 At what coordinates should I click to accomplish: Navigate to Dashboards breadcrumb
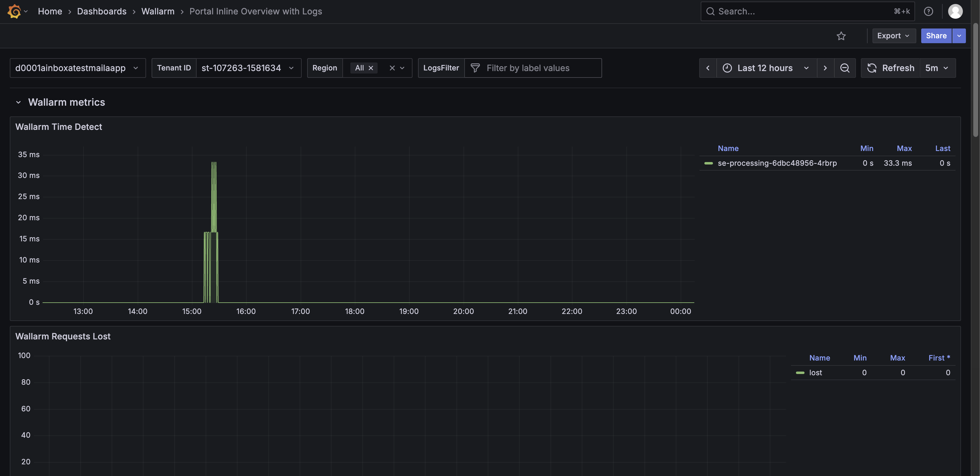(x=102, y=11)
